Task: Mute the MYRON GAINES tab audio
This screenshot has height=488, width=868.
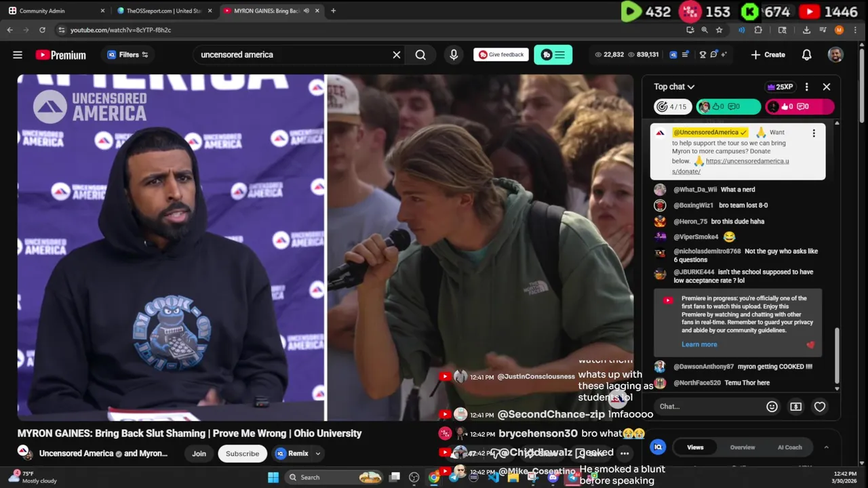Action: (307, 11)
